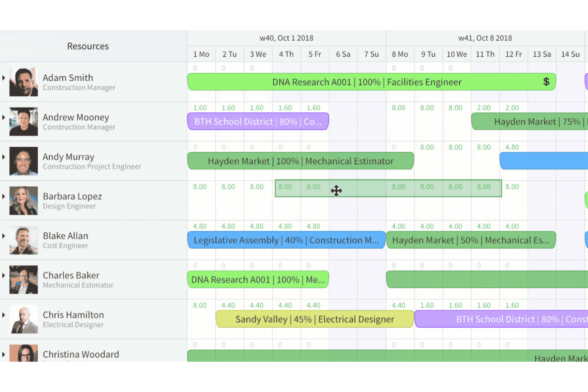Click the Legislative Assembly bar for Blake Allan

[x=285, y=240]
